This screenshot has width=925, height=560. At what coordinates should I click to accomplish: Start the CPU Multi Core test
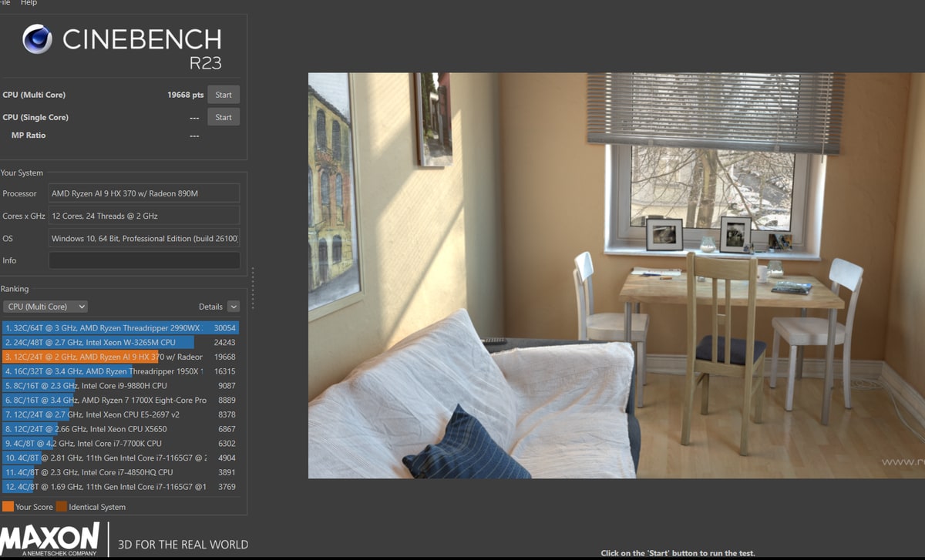pyautogui.click(x=224, y=95)
